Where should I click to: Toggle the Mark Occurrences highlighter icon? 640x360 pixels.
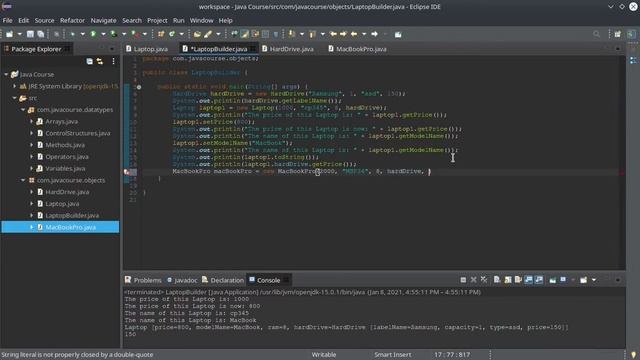(x=244, y=34)
